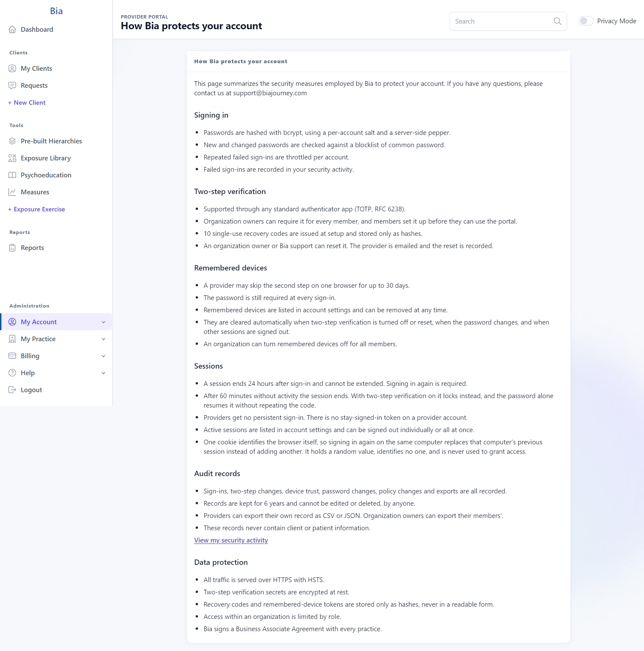Click '10 single-use recovery codes' bullet
644x651 pixels.
[313, 233]
